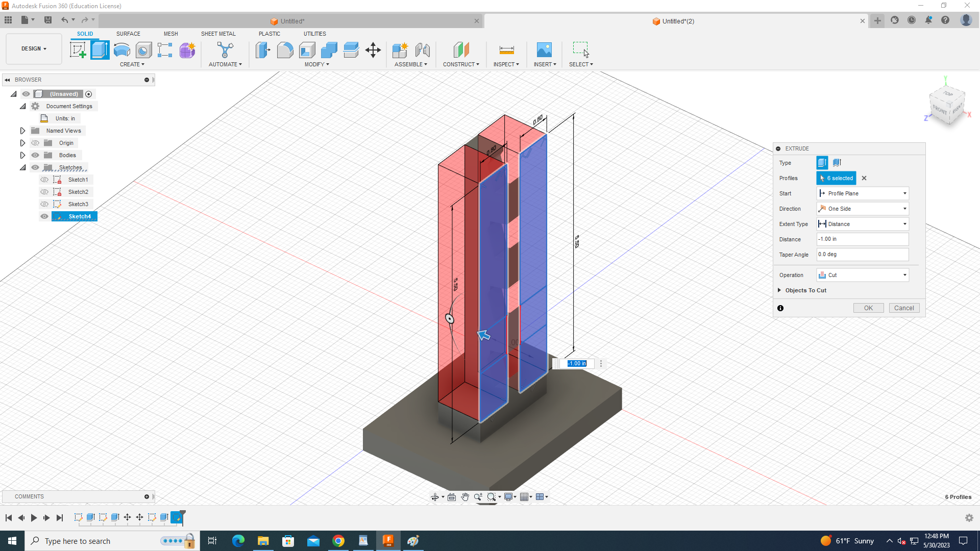
Task: Select the Create Sketch tool icon
Action: 78,50
